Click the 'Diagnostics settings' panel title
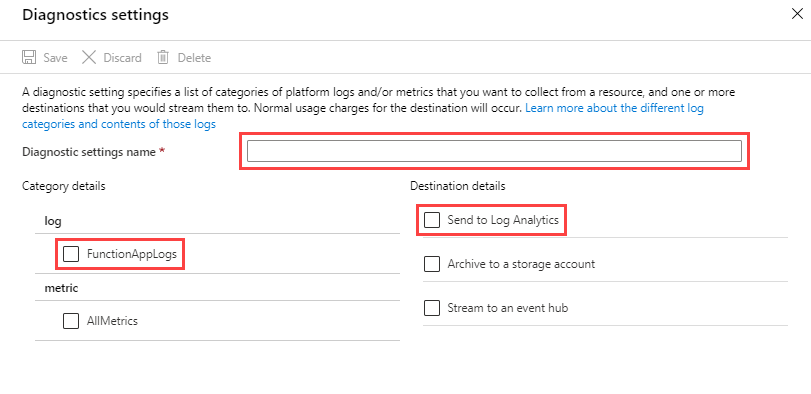 95,14
